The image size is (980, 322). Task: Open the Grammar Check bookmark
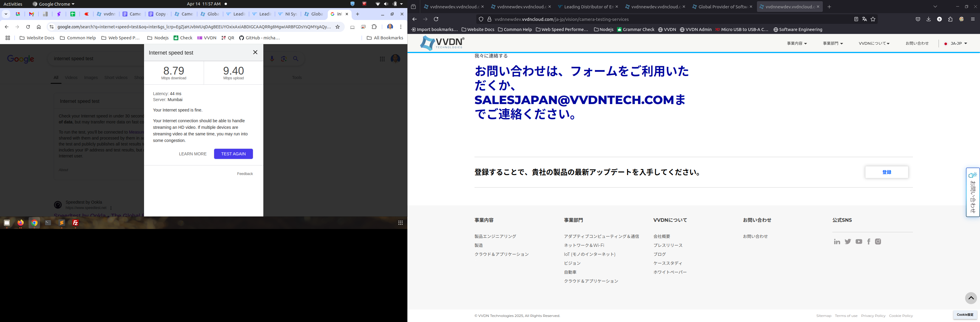click(636, 30)
